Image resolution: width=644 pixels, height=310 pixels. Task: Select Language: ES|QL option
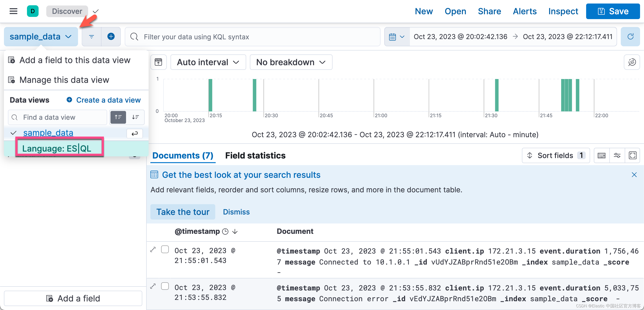pos(57,148)
